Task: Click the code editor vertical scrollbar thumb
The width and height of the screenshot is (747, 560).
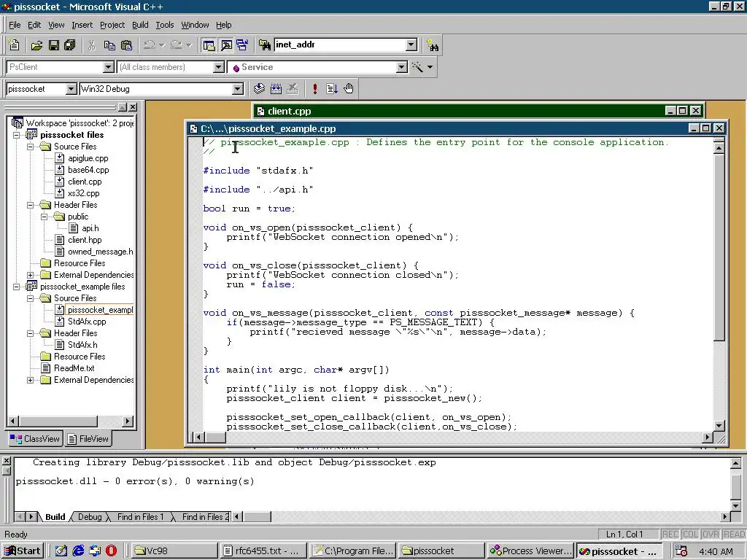Action: click(x=719, y=247)
